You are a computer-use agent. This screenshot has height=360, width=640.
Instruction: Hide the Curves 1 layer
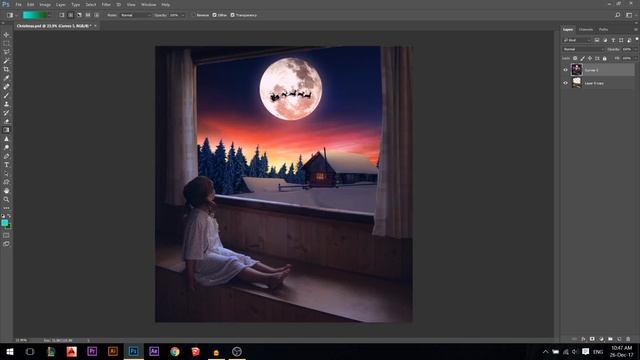[x=565, y=70]
